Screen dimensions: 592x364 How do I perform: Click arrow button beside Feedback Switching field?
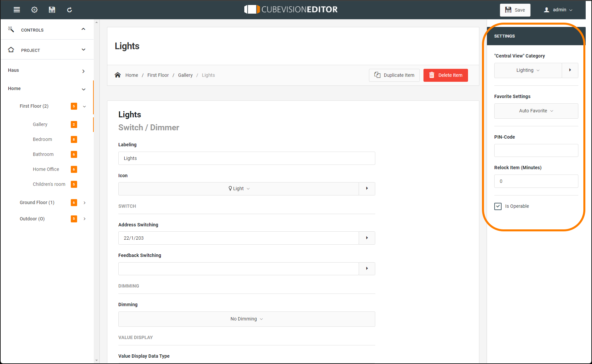(x=367, y=269)
